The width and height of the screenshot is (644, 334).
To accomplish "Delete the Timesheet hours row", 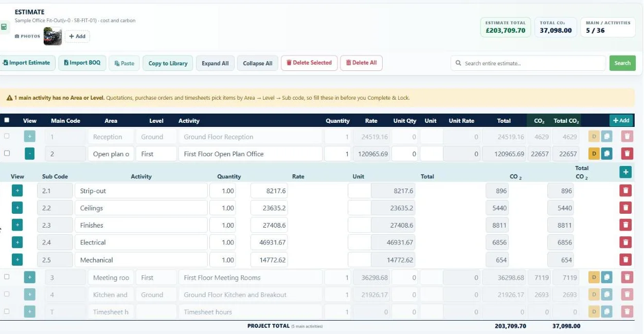I will 627,311.
